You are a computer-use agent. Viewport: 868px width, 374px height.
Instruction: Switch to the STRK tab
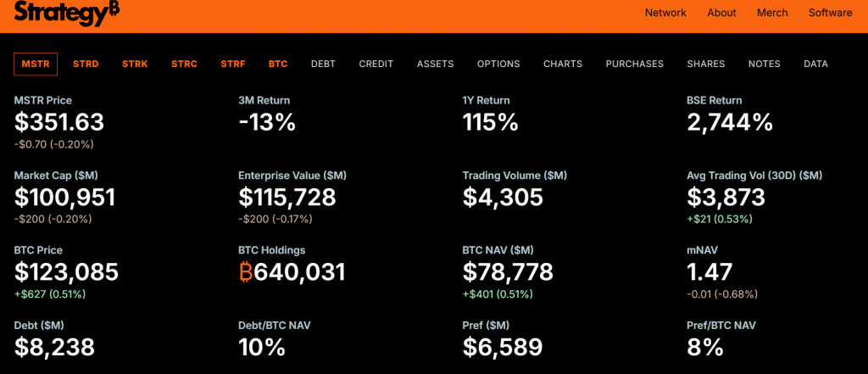tap(135, 64)
